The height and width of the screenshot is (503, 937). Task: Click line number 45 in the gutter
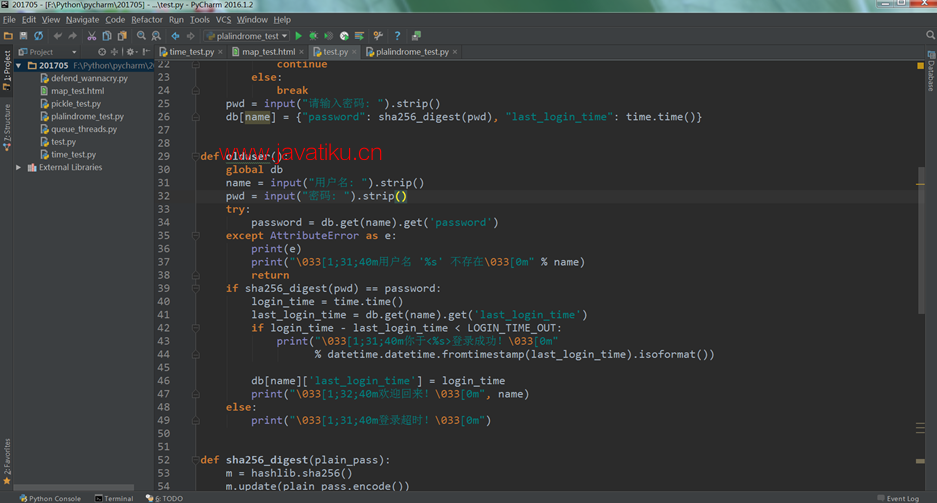pyautogui.click(x=163, y=367)
